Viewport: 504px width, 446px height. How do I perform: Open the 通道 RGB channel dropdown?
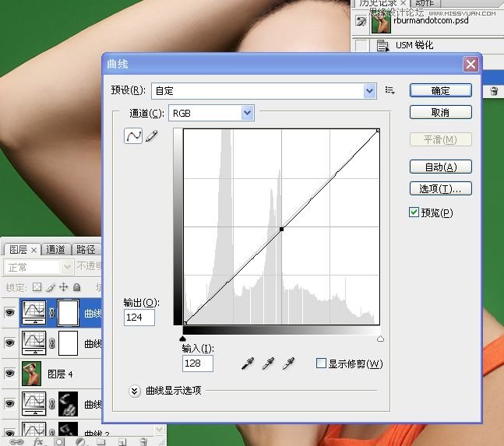click(x=247, y=113)
